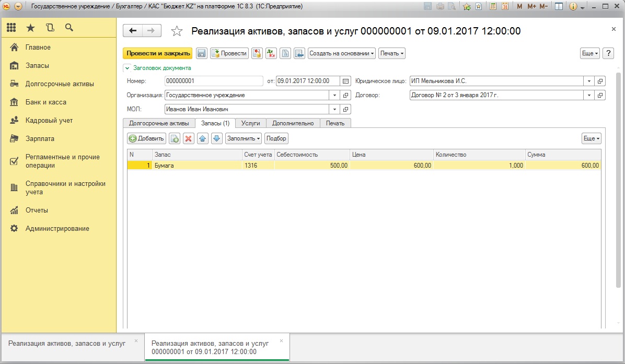Open the Юридическое лицо dropdown list
The height and width of the screenshot is (364, 625).
pos(589,81)
